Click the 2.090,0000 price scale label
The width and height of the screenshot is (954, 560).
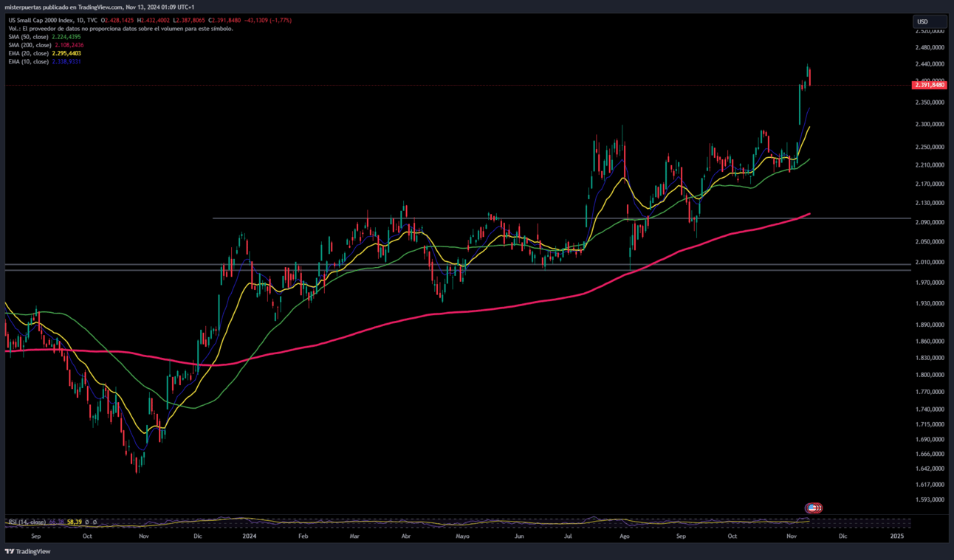[x=930, y=222]
